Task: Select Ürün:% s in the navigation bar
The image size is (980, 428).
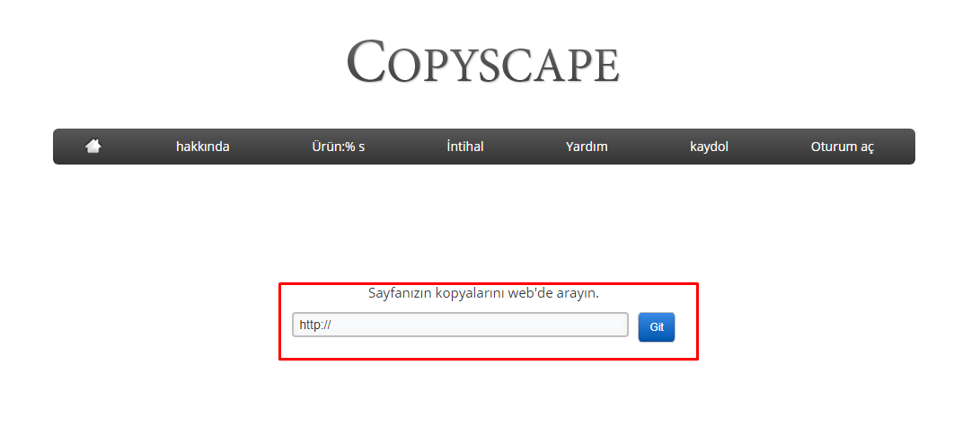Action: point(338,147)
